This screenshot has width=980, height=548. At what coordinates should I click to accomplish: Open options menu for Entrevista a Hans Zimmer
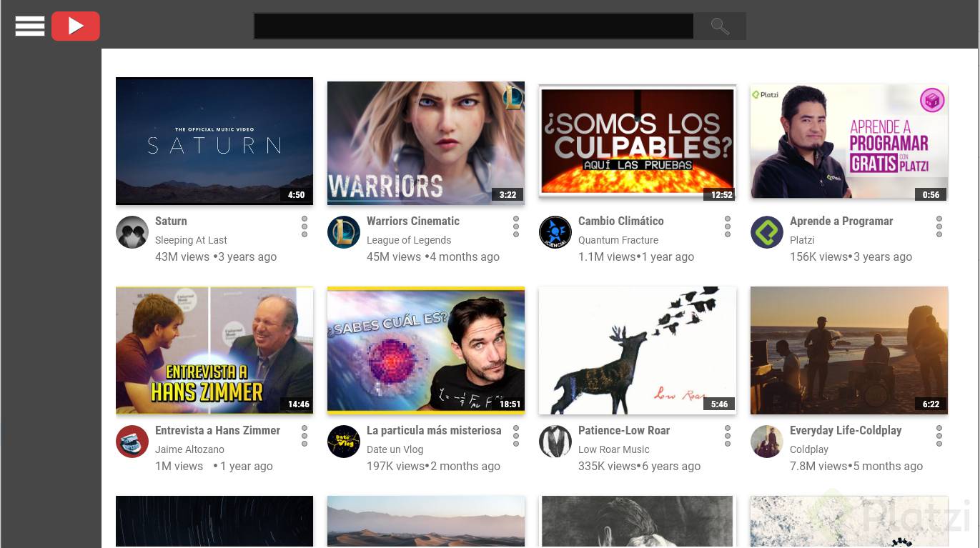[x=305, y=436]
